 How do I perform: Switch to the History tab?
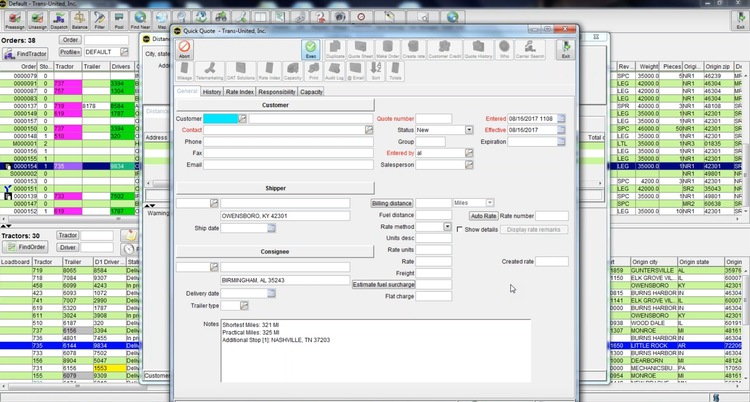pos(211,92)
